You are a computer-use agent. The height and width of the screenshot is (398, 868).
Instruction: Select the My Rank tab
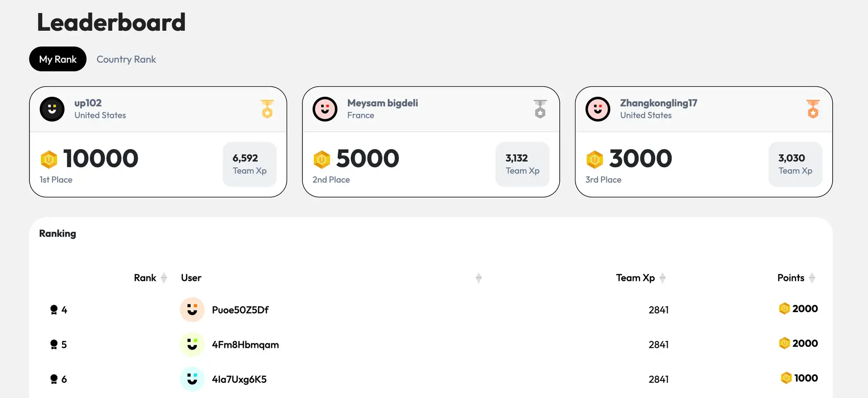(58, 59)
